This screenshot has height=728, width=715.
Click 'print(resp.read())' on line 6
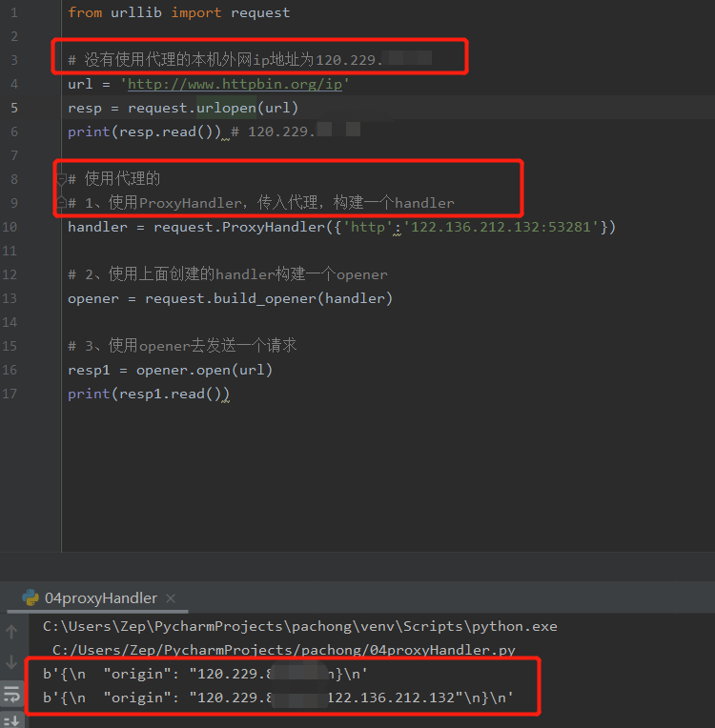(x=145, y=131)
